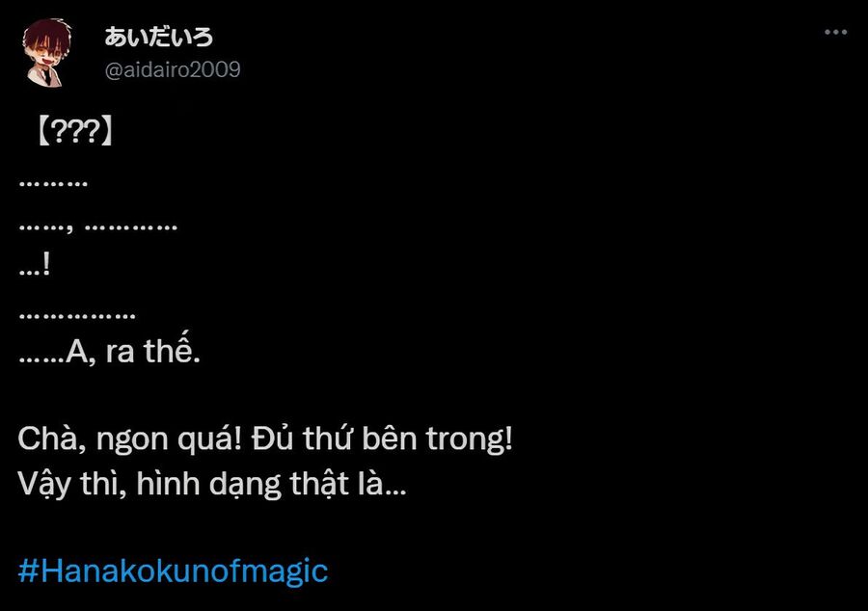Click the left bracket '【' before the question marks
This screenshot has width=868, height=611.
[x=43, y=132]
